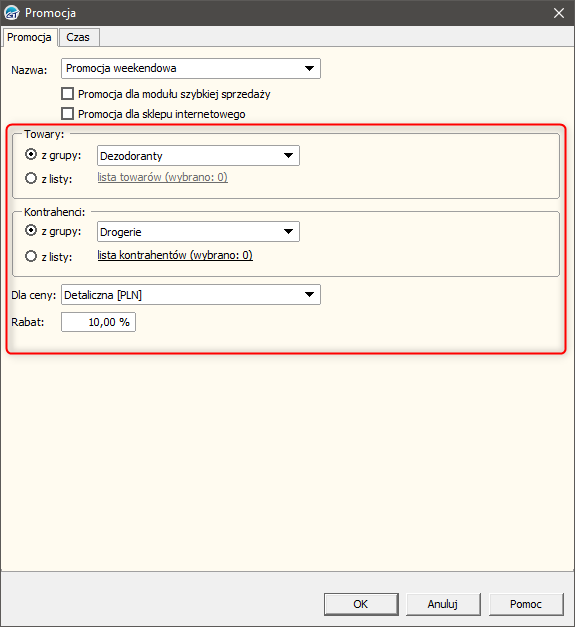Click Nazwa field with Promocja weekendowa
Viewport: 575px width, 627px height.
[191, 68]
